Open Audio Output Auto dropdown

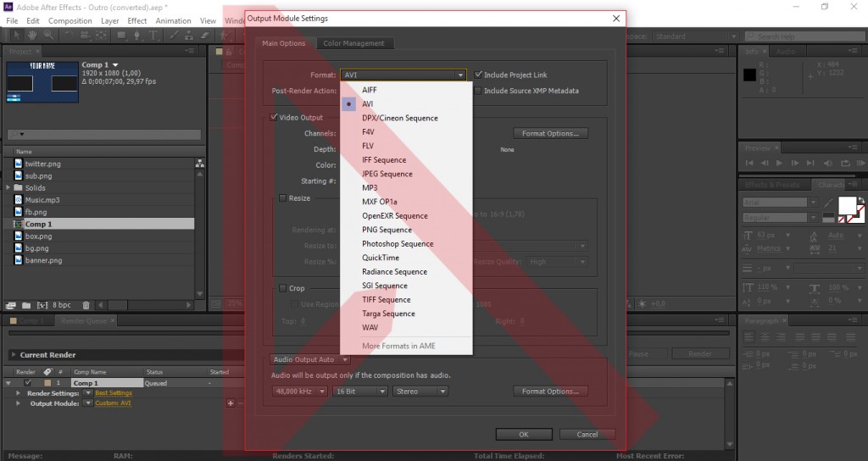point(310,359)
